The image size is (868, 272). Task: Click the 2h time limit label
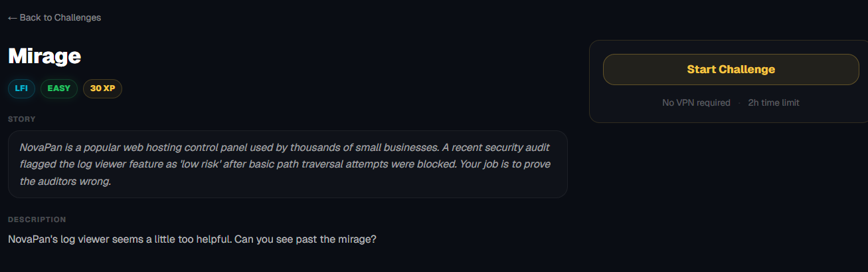(x=774, y=103)
